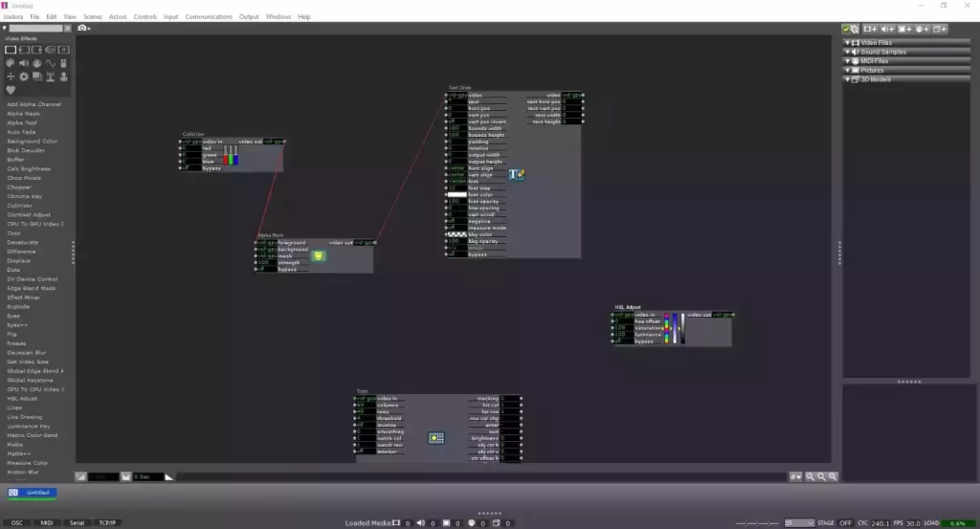Toggle the HSL Adjust bypass value
This screenshot has width=980, height=529.
coord(624,341)
